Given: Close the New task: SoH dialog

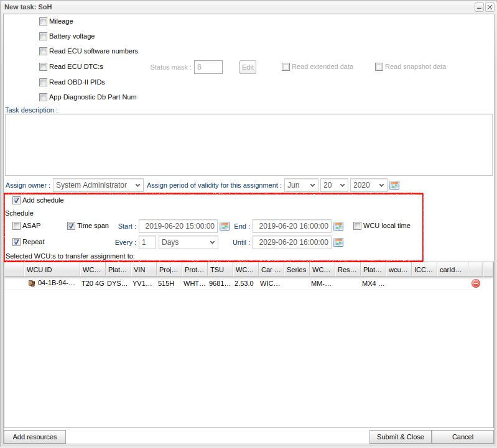Looking at the screenshot, I should pyautogui.click(x=489, y=7).
